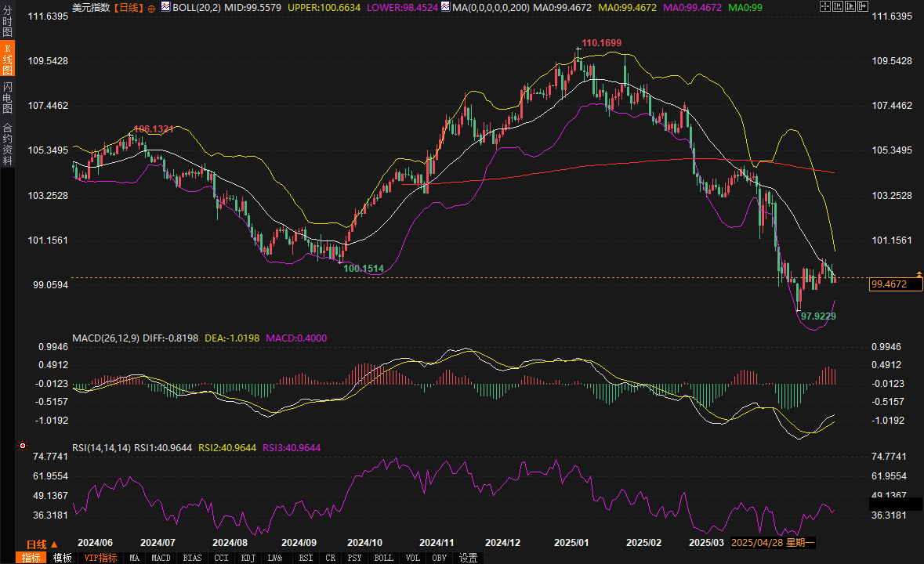Image resolution: width=924 pixels, height=564 pixels.
Task: Click the DEA:-1.0198 value in MACD panel
Action: [x=232, y=338]
